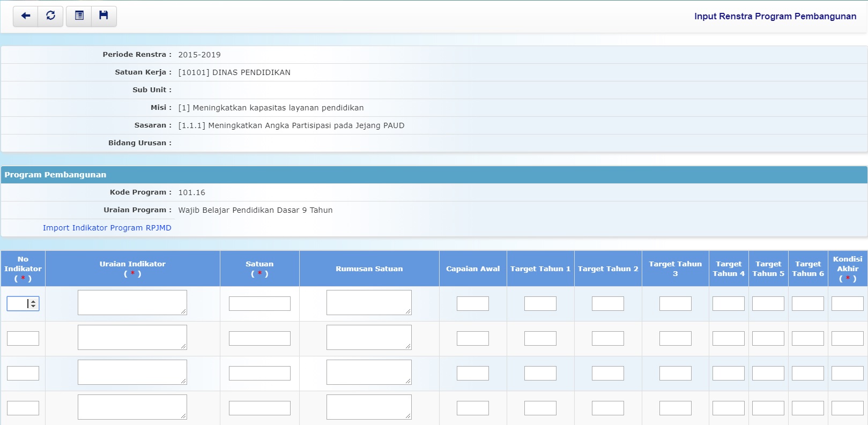Image resolution: width=868 pixels, height=425 pixels.
Task: Click Uraian Indikator textarea in second row
Action: (132, 338)
